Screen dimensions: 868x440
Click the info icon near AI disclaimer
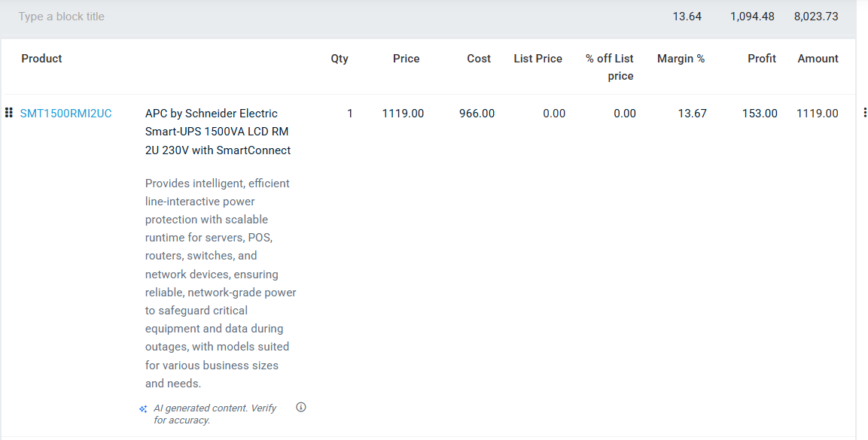(x=301, y=408)
